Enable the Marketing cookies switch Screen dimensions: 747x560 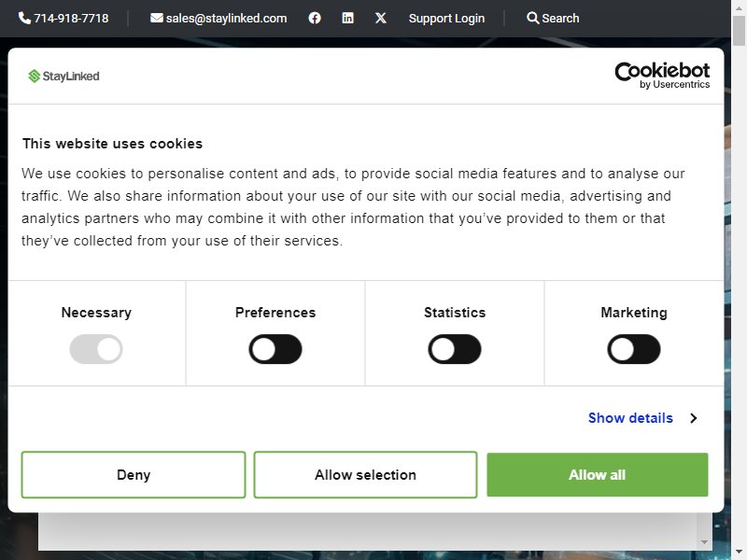point(634,349)
